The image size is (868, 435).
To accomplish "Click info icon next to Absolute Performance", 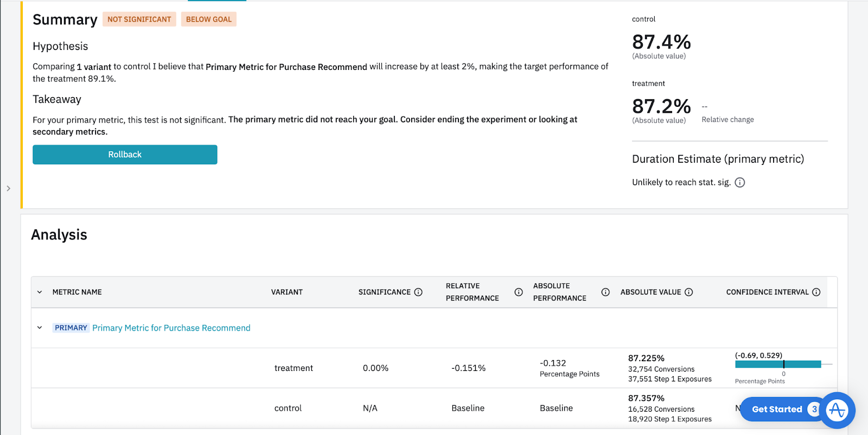I will (605, 292).
